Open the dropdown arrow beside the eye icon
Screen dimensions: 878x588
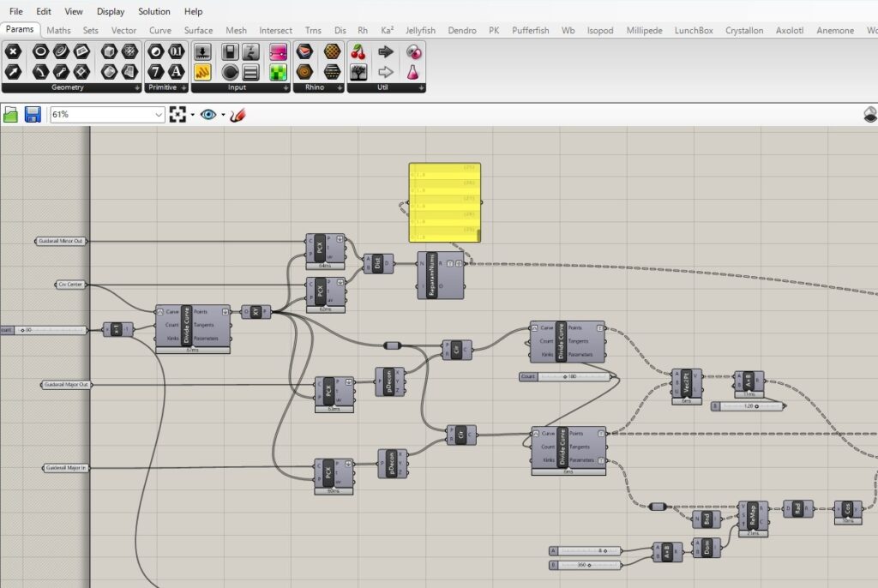[x=223, y=115]
